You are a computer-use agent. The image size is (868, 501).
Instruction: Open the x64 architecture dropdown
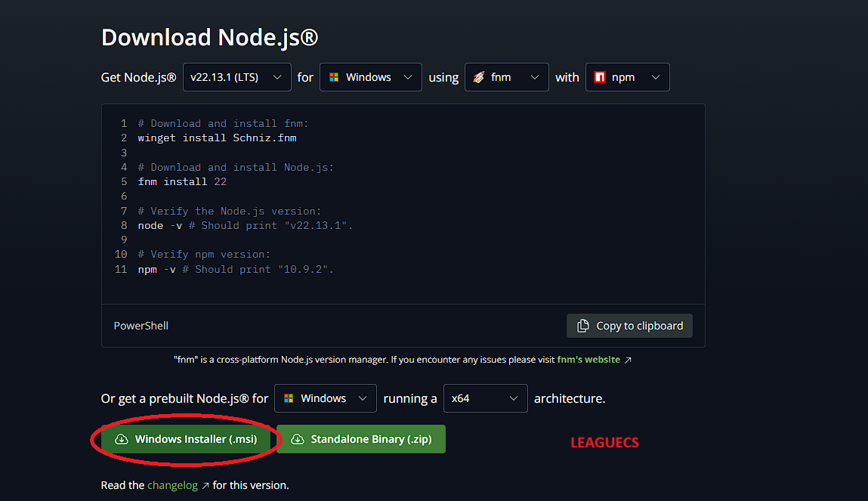click(486, 398)
